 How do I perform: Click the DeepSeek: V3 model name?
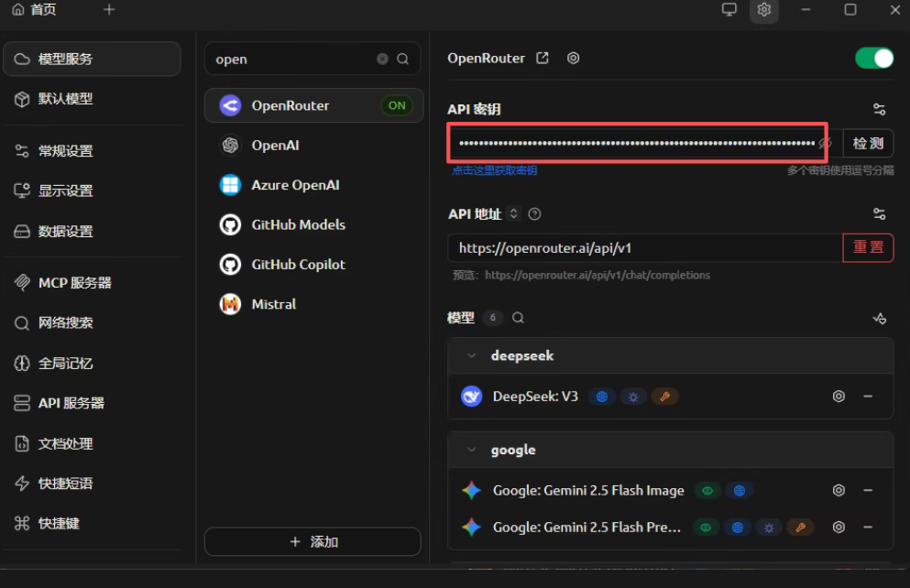coord(535,397)
